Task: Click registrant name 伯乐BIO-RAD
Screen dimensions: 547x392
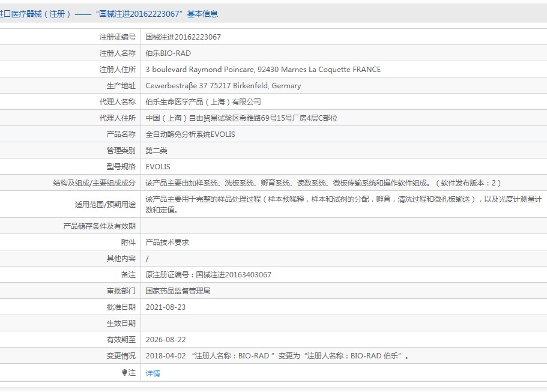Action: (168, 53)
